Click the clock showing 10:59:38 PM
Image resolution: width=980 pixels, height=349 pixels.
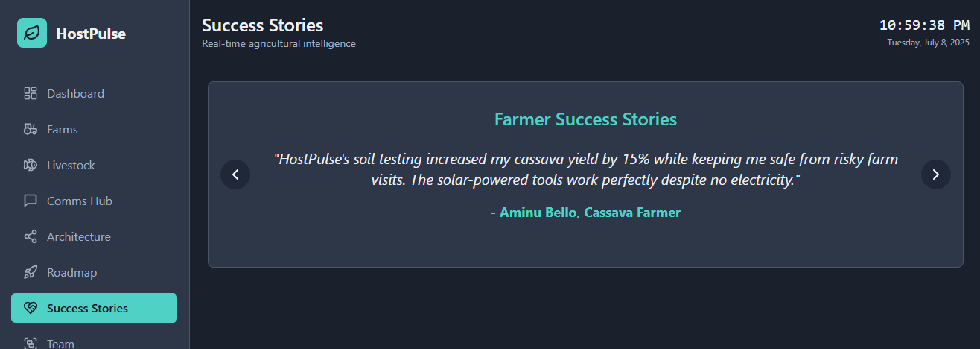tap(924, 25)
